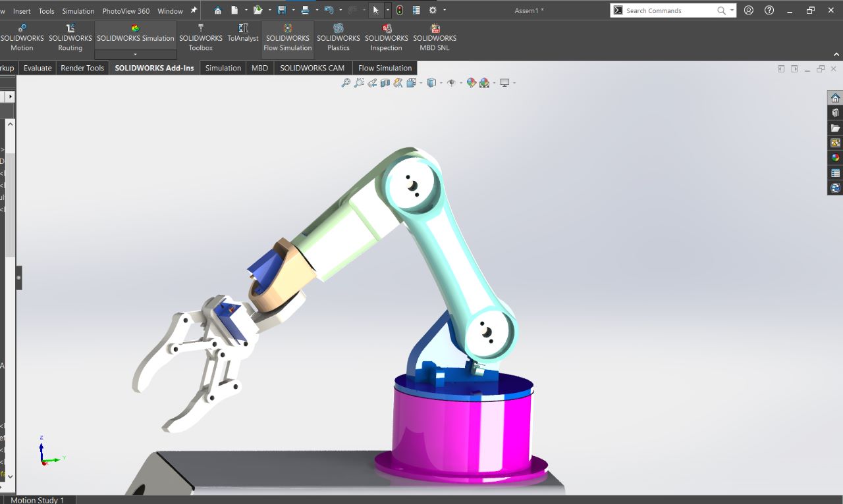Click the Print icon
The image size is (843, 504).
tap(305, 11)
